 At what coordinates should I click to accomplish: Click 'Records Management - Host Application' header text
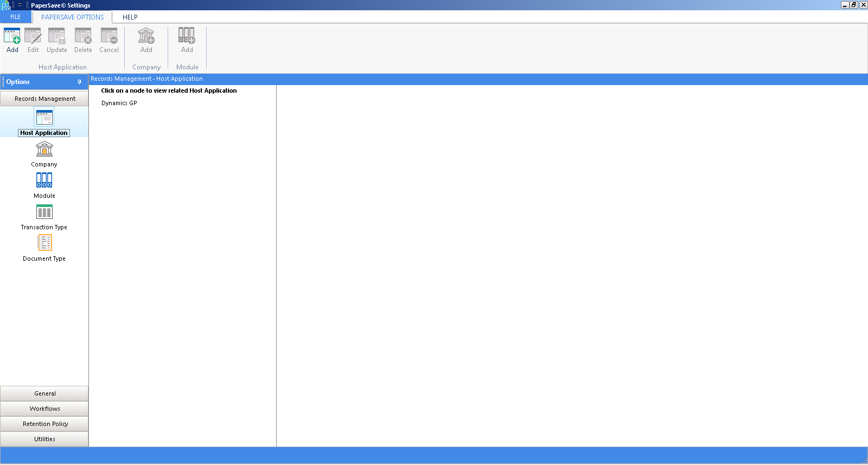(146, 79)
